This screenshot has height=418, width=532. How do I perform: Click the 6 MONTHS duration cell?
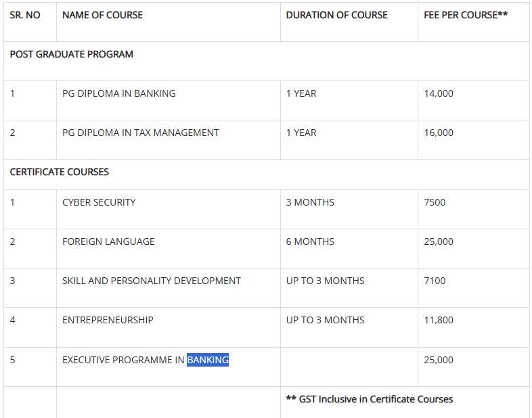[x=310, y=241]
